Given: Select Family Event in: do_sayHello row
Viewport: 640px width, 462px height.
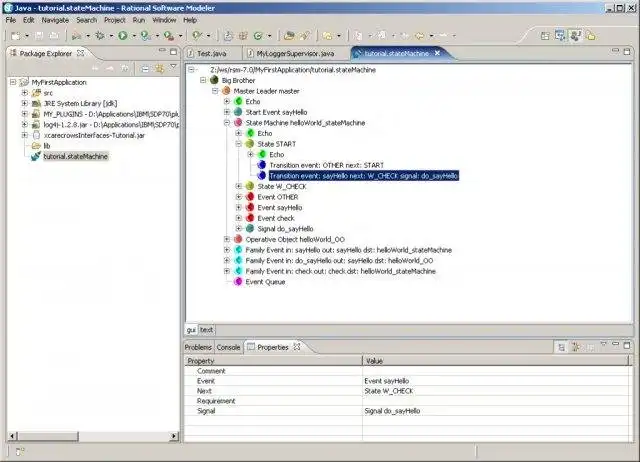Looking at the screenshot, I should (x=339, y=260).
